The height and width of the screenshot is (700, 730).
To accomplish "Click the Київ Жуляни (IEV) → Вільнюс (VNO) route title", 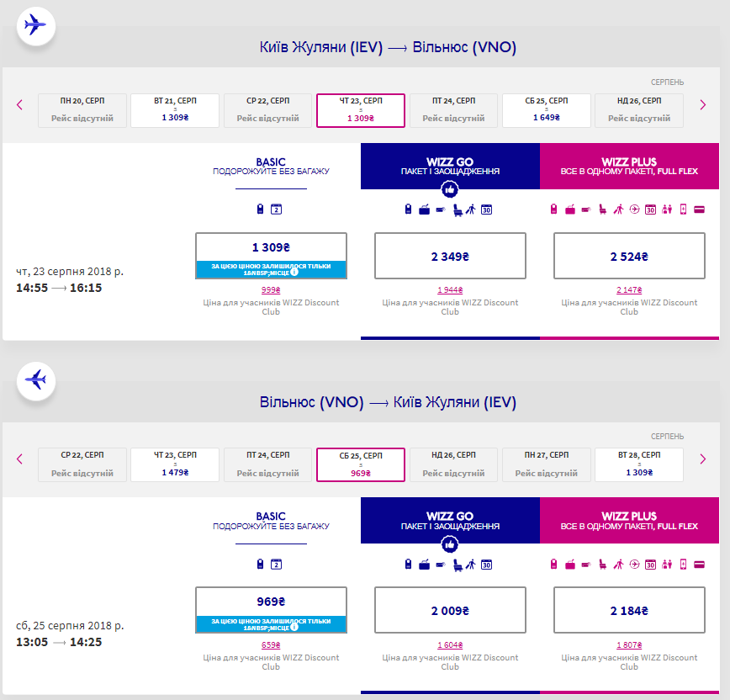I will click(x=388, y=47).
